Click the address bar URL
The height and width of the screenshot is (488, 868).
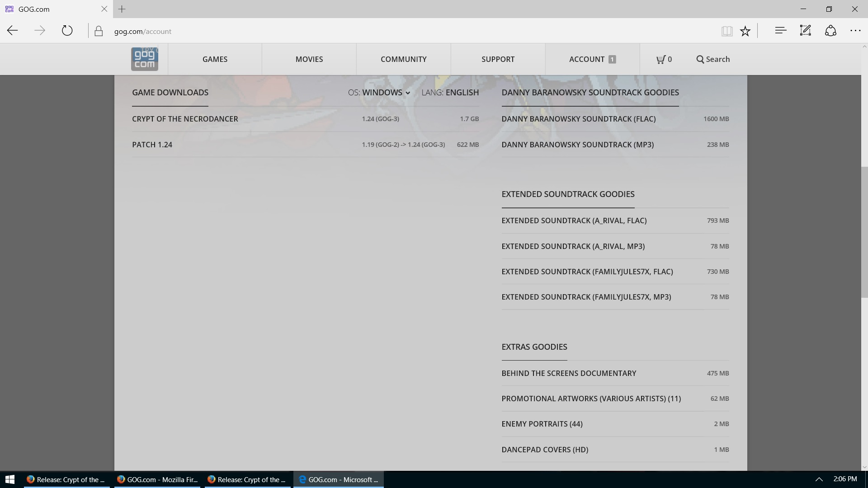click(142, 31)
